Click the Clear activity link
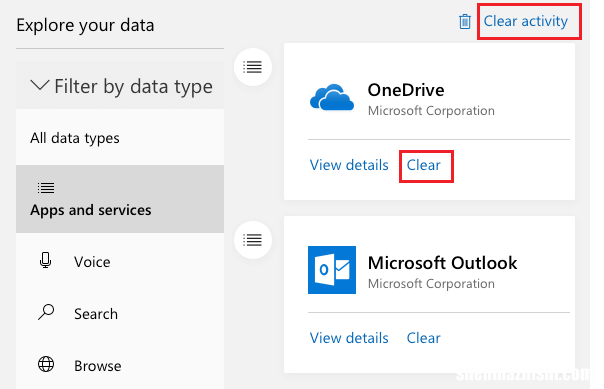 [x=525, y=21]
